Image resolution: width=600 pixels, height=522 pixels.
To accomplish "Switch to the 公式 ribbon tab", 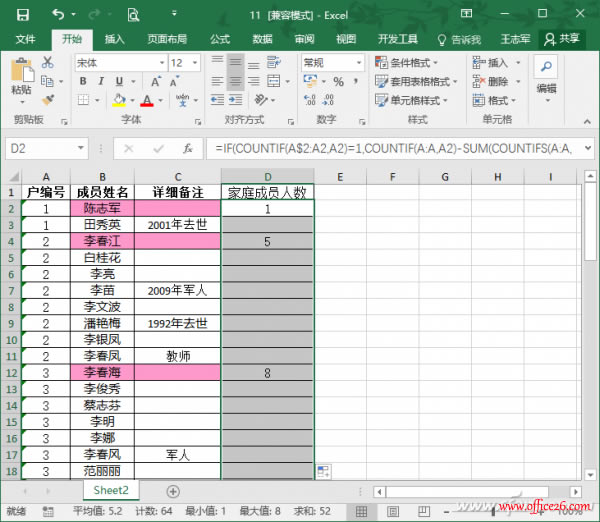I will pos(220,39).
